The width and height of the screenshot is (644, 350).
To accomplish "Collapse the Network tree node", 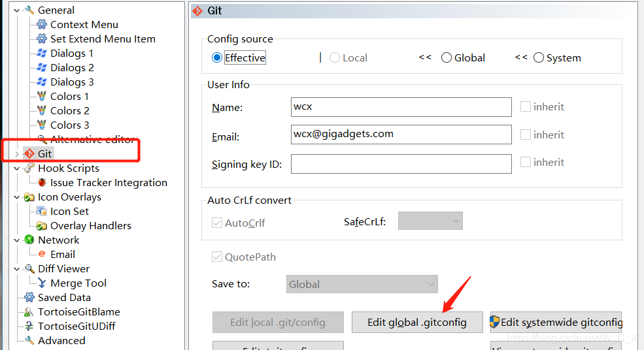I will click(16, 240).
